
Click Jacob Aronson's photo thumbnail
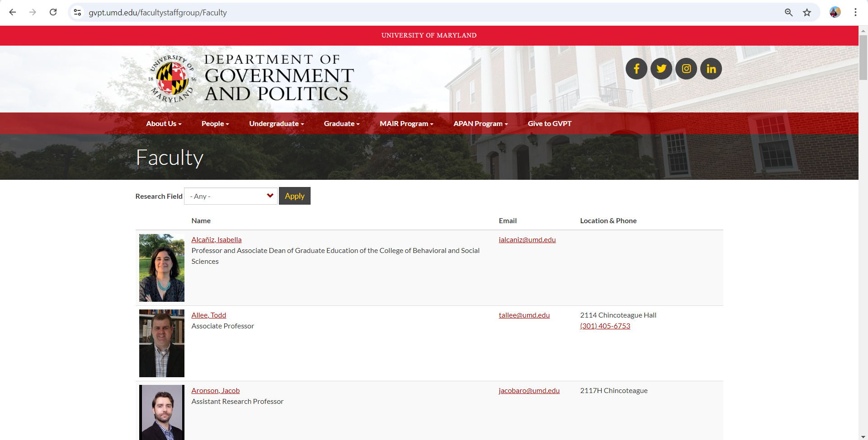(162, 412)
